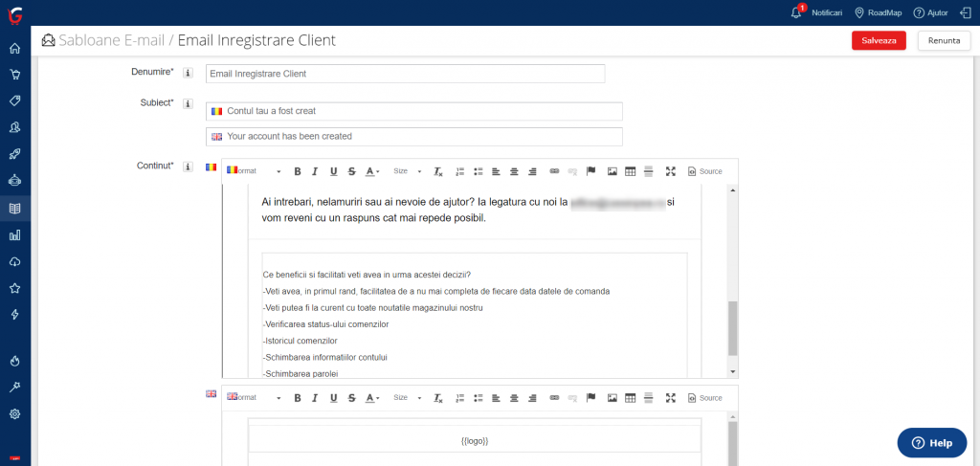Image resolution: width=980 pixels, height=466 pixels.
Task: Open the open-book content icon in sidebar
Action: 15,209
